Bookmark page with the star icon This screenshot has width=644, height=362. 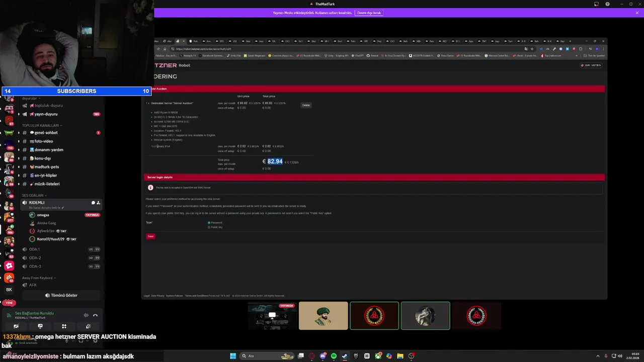(x=532, y=49)
